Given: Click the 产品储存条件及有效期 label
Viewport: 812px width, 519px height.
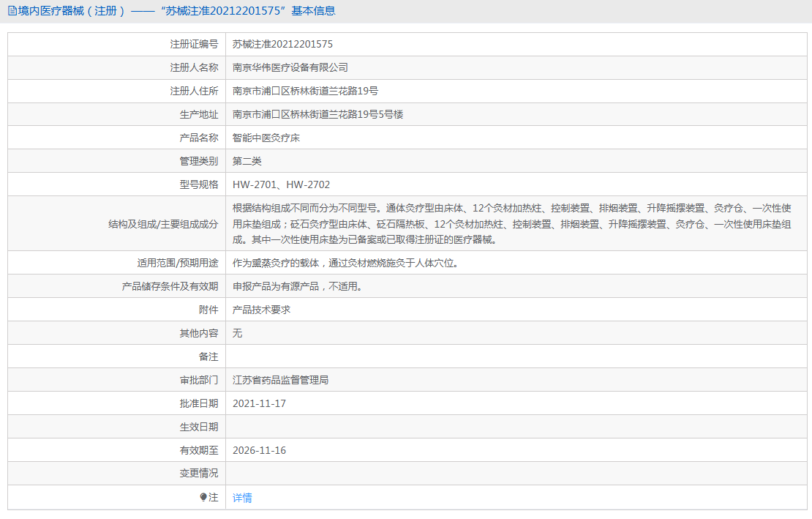Looking at the screenshot, I should (x=170, y=286).
